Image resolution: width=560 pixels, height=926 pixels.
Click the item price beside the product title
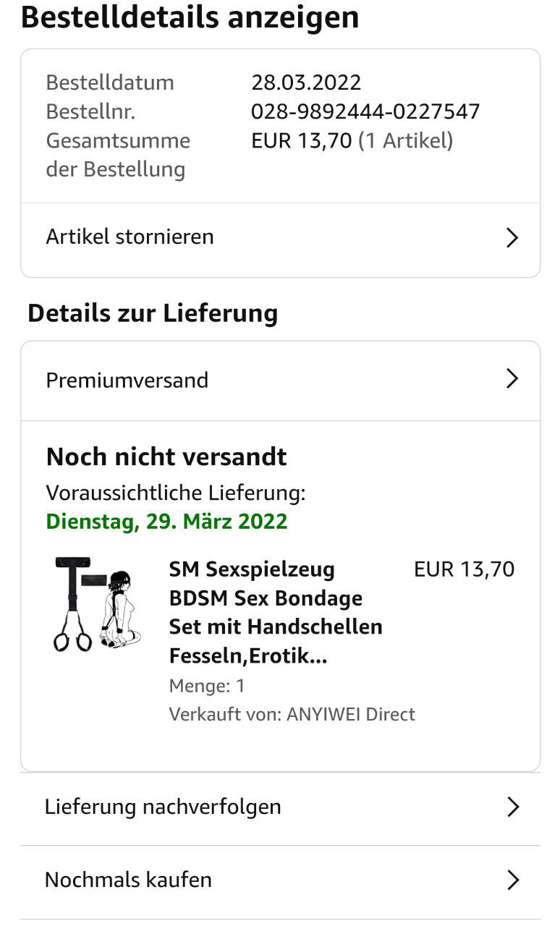pyautogui.click(x=464, y=569)
